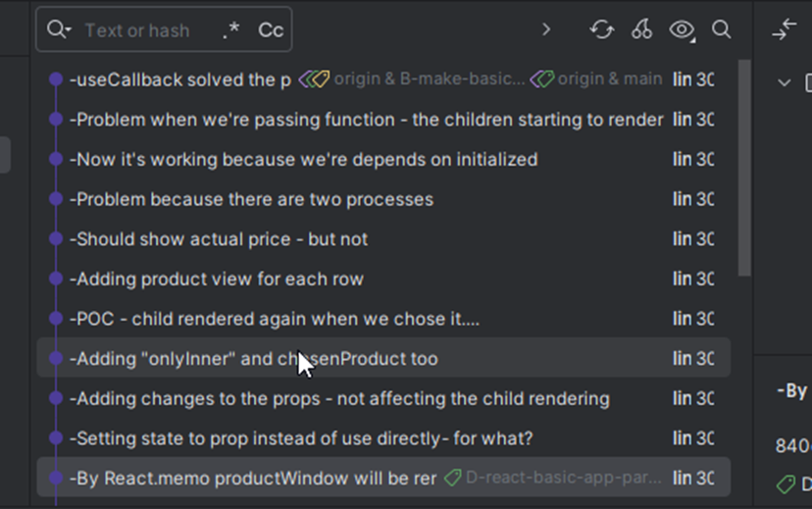The height and width of the screenshot is (509, 812).
Task: Click the magnifier Go to hash icon
Action: (x=721, y=29)
